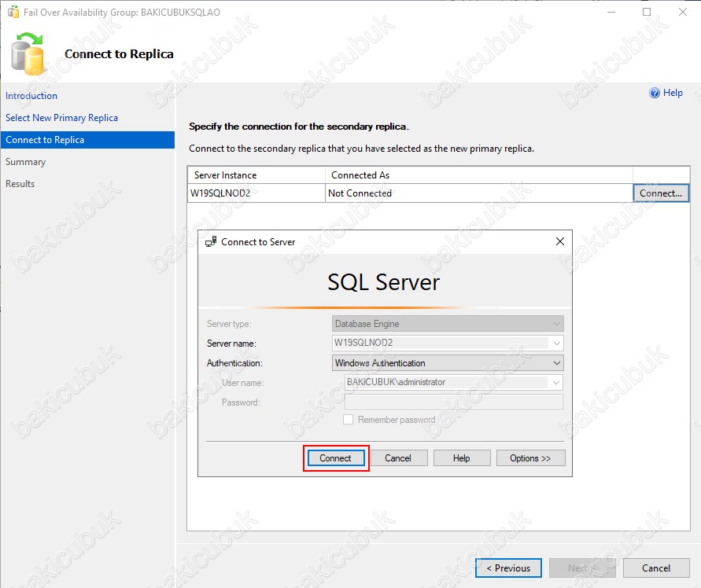
Task: Click the availability group wizard title bar icon
Action: pos(13,12)
